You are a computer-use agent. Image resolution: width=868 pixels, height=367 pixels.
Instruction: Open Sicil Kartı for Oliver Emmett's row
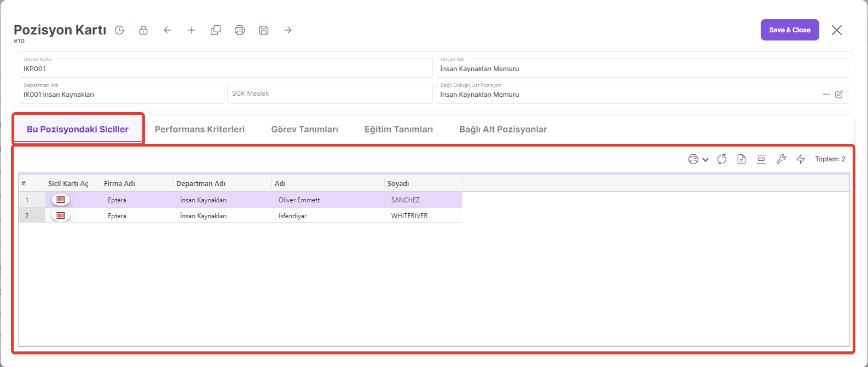61,200
